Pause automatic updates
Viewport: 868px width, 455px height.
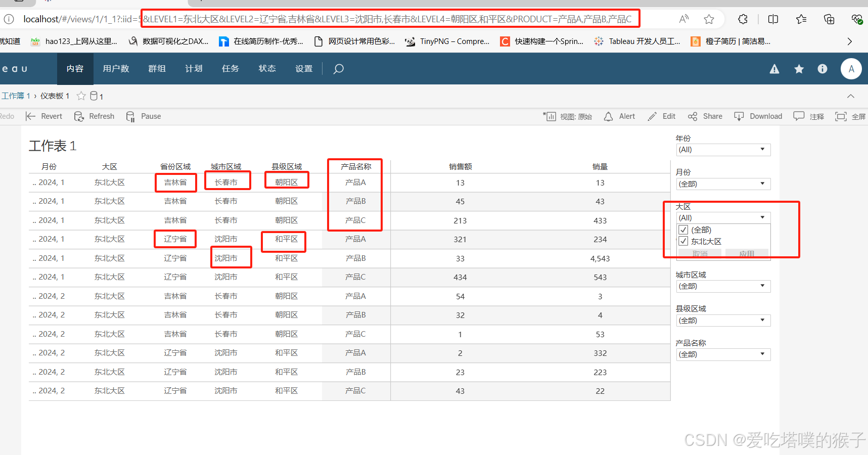[x=144, y=116]
